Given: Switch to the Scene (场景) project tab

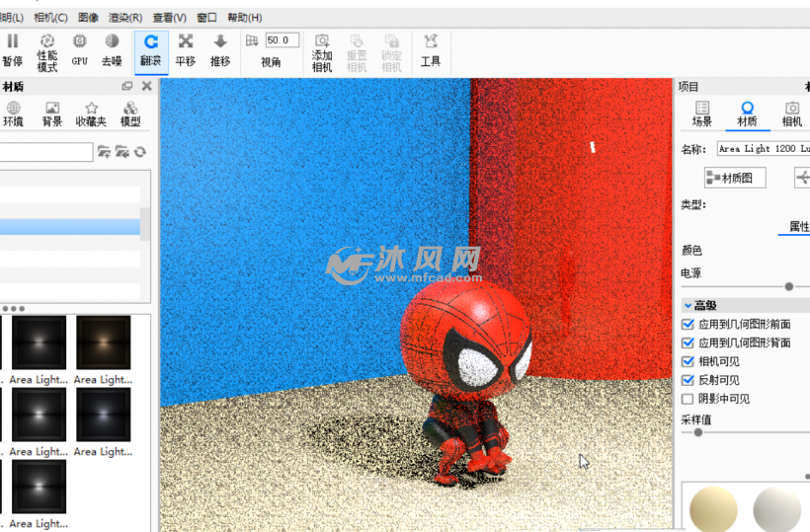Looking at the screenshot, I should point(702,114).
